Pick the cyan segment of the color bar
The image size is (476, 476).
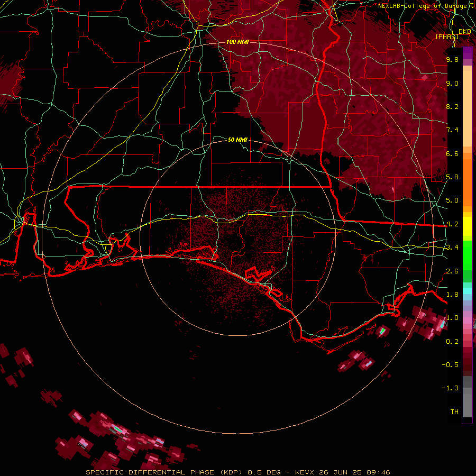(467, 291)
